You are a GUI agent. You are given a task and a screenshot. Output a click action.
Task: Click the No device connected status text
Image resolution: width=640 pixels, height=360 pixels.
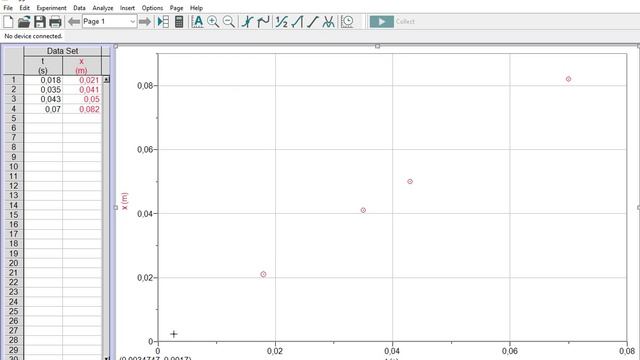pos(33,36)
